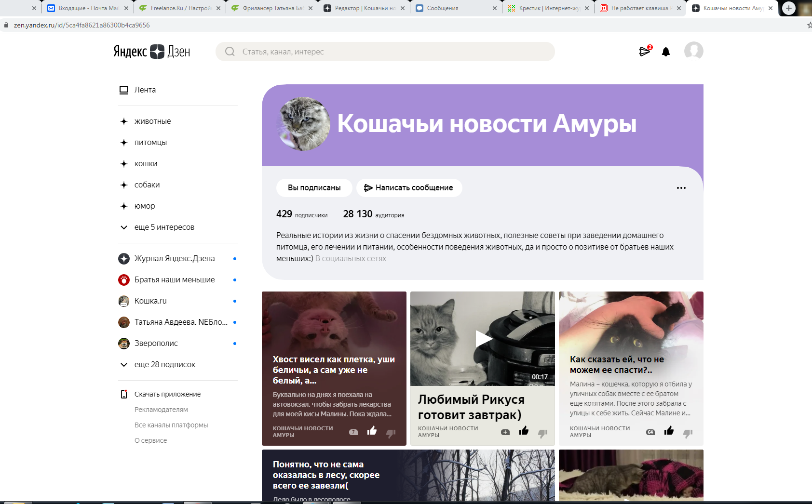Open the channel options menu with three dots
Image resolution: width=812 pixels, height=504 pixels.
click(x=681, y=188)
